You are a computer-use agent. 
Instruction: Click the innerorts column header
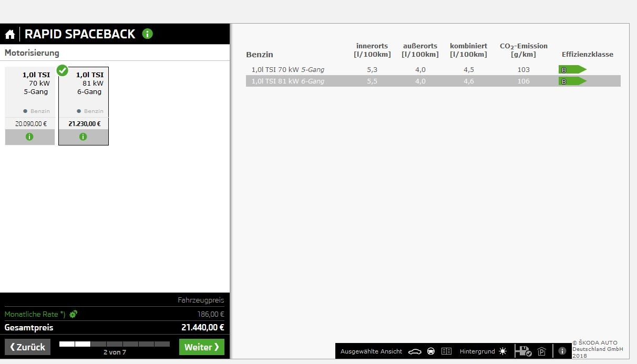click(x=372, y=50)
